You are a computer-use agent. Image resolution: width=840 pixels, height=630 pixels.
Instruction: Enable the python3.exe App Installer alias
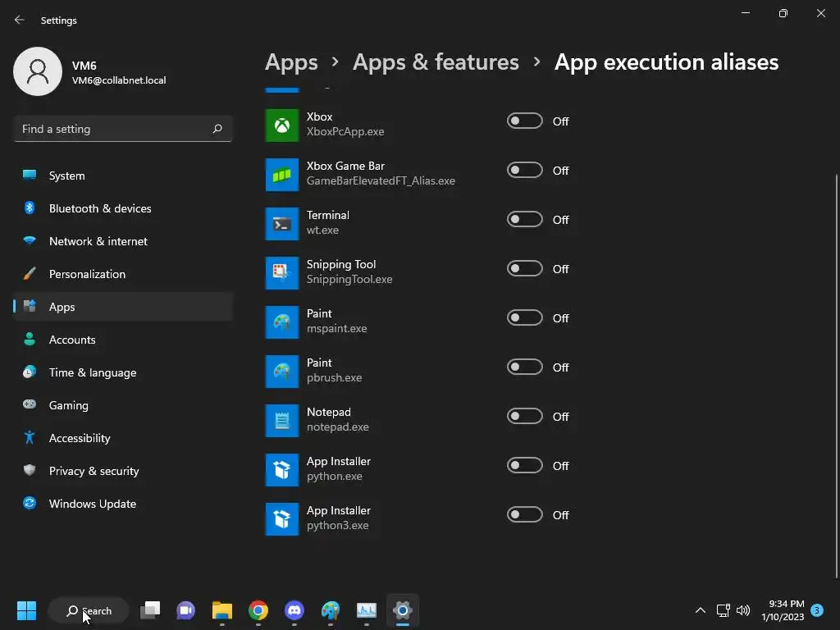(525, 515)
